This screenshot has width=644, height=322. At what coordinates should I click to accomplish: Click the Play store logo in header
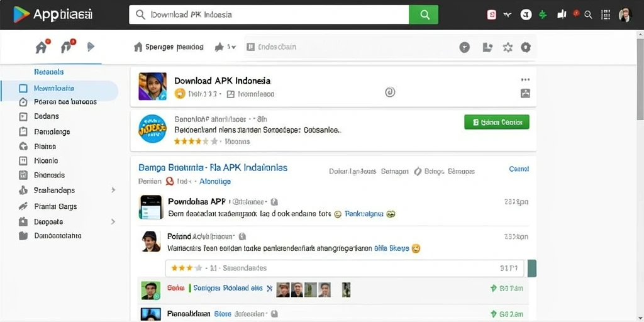pos(21,15)
